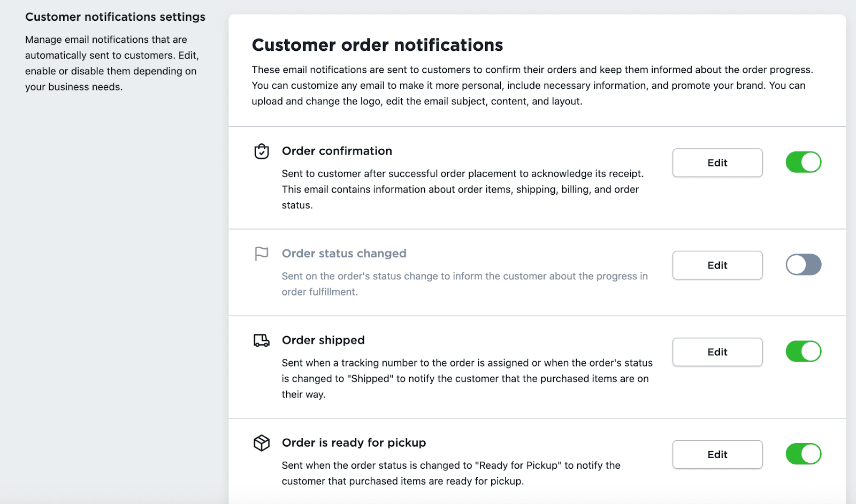This screenshot has height=504, width=856.
Task: Select the Order shipped heading
Action: point(323,340)
